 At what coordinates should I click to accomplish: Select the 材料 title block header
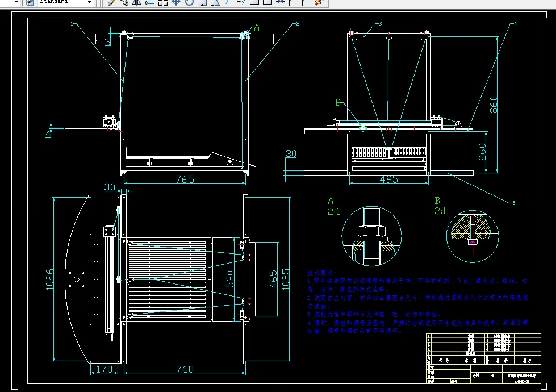pyautogui.click(x=501, y=360)
